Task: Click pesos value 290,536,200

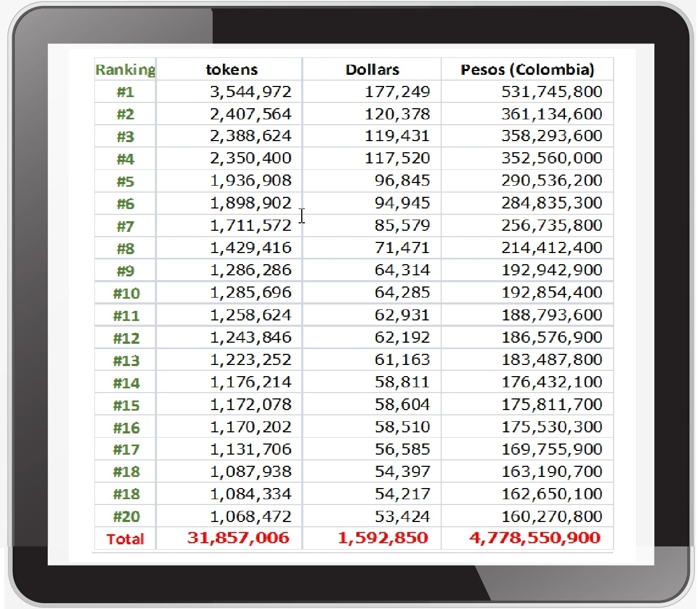Action: (x=552, y=181)
